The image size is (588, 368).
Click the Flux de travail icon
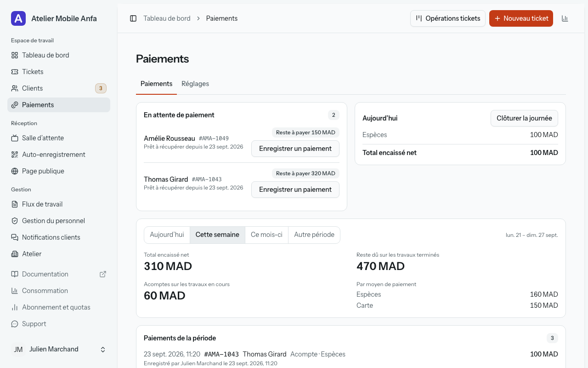15,204
